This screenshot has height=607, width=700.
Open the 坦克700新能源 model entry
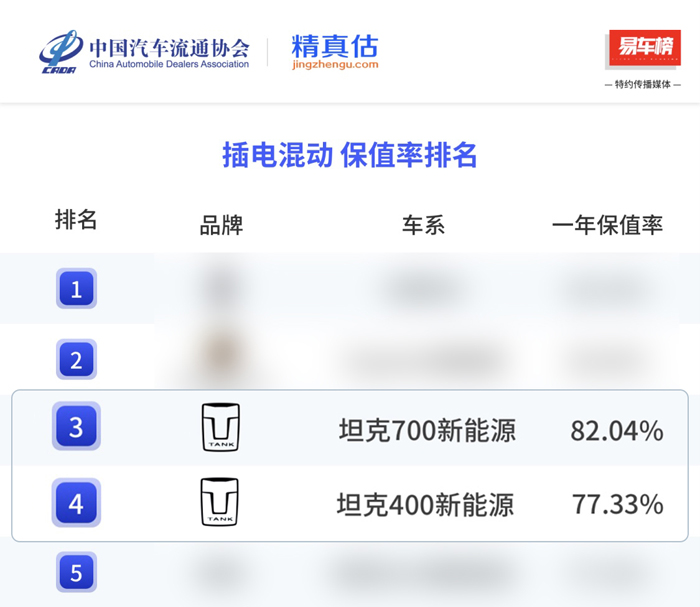coord(427,431)
